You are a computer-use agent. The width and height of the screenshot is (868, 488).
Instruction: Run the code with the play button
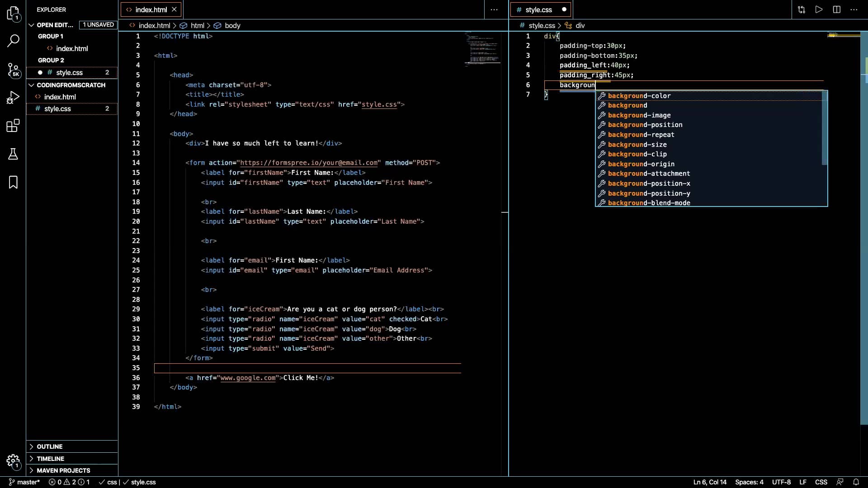(x=819, y=9)
